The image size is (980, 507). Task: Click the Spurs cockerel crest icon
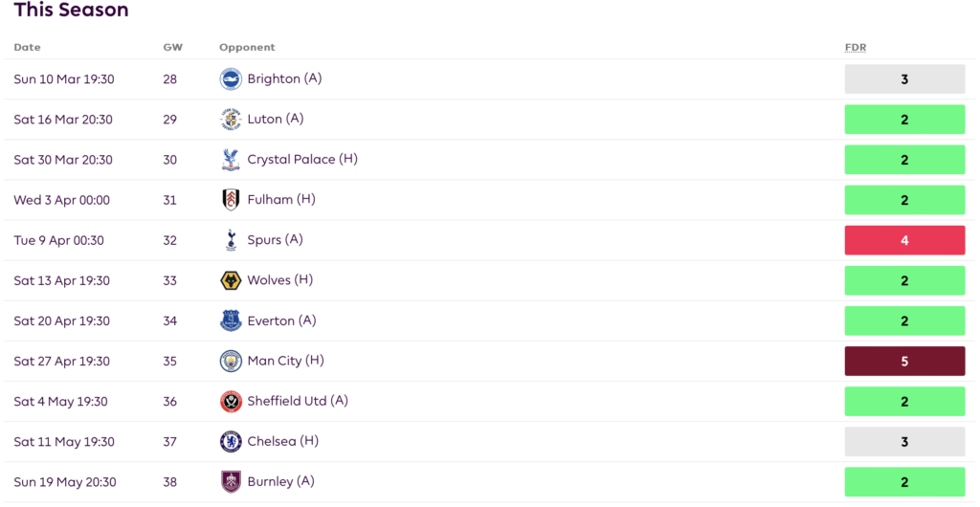click(231, 240)
